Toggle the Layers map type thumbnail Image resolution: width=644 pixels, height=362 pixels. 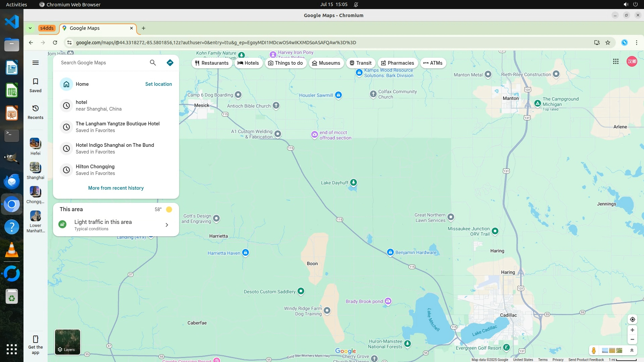coord(67,342)
